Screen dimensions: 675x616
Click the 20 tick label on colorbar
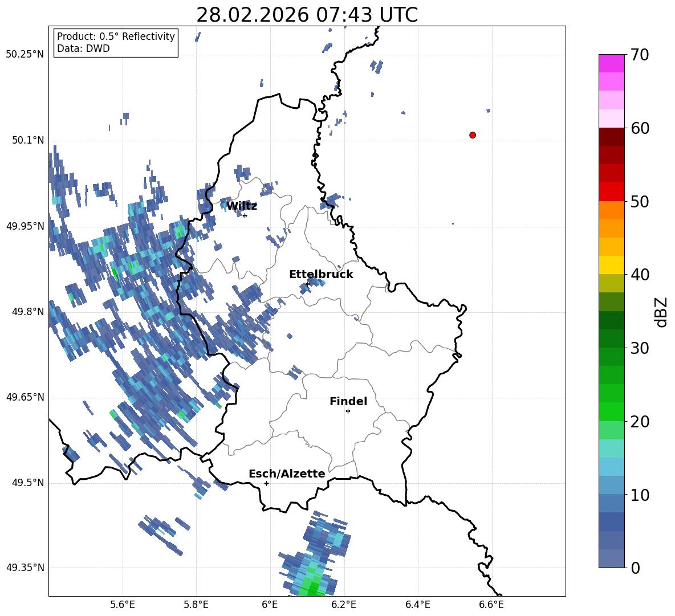pyautogui.click(x=640, y=422)
